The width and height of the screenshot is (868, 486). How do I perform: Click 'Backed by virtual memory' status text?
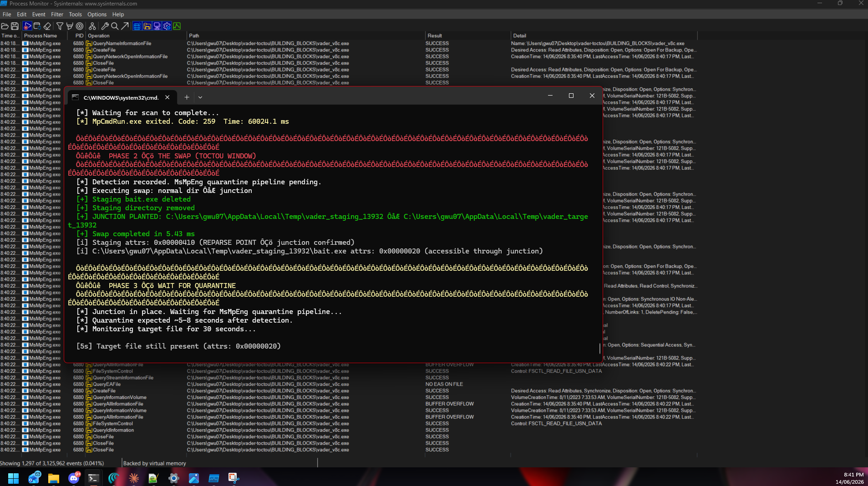155,463
